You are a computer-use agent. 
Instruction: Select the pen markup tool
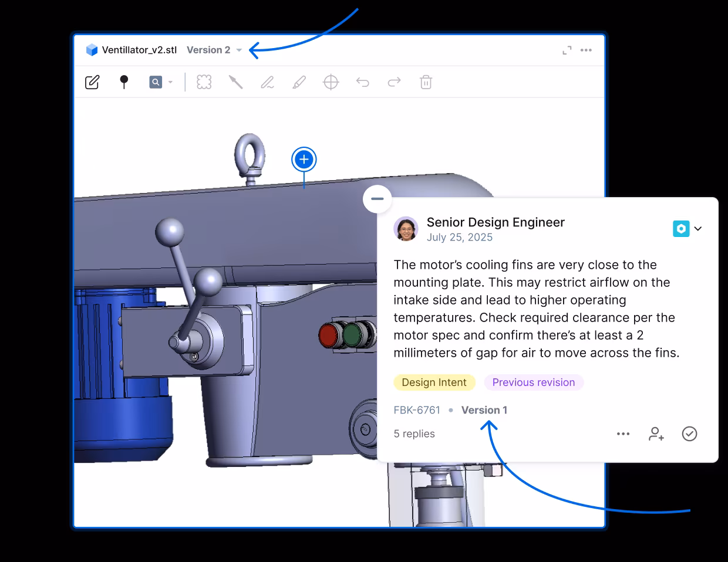pos(298,82)
